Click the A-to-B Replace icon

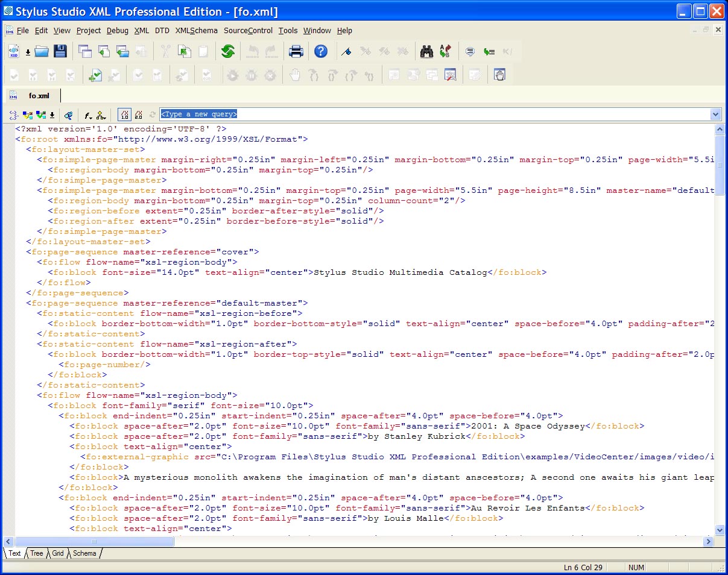tap(445, 52)
